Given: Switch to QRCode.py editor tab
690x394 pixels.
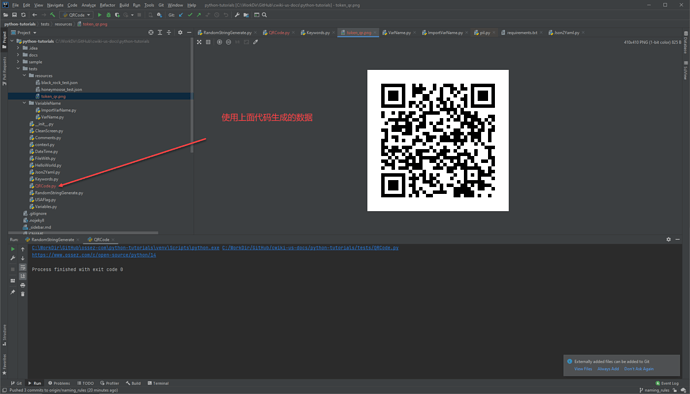Looking at the screenshot, I should click(x=279, y=33).
